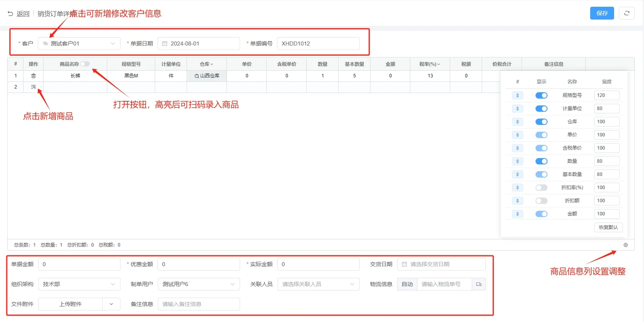
Task: Click the sort handle for 含税单价 row
Action: (x=518, y=148)
